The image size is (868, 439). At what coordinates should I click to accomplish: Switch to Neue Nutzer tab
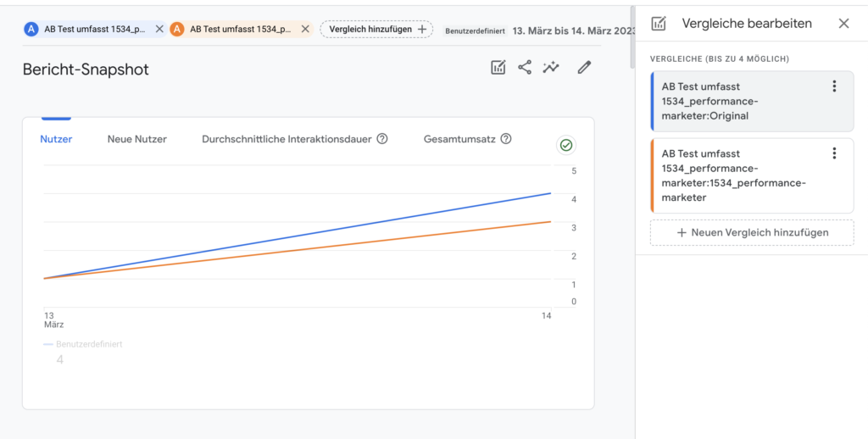(x=136, y=139)
